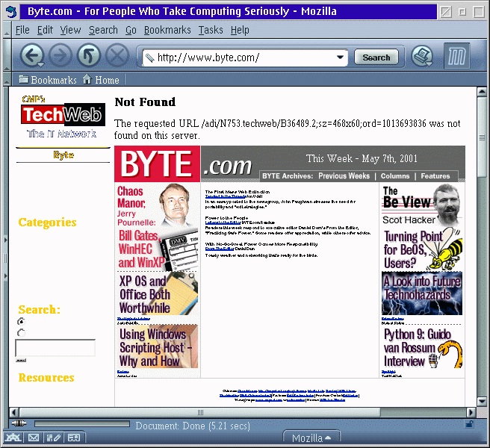The height and width of the screenshot is (448, 490).
Task: Click the bookmark page-proxy icon in URL bar
Action: click(x=149, y=57)
